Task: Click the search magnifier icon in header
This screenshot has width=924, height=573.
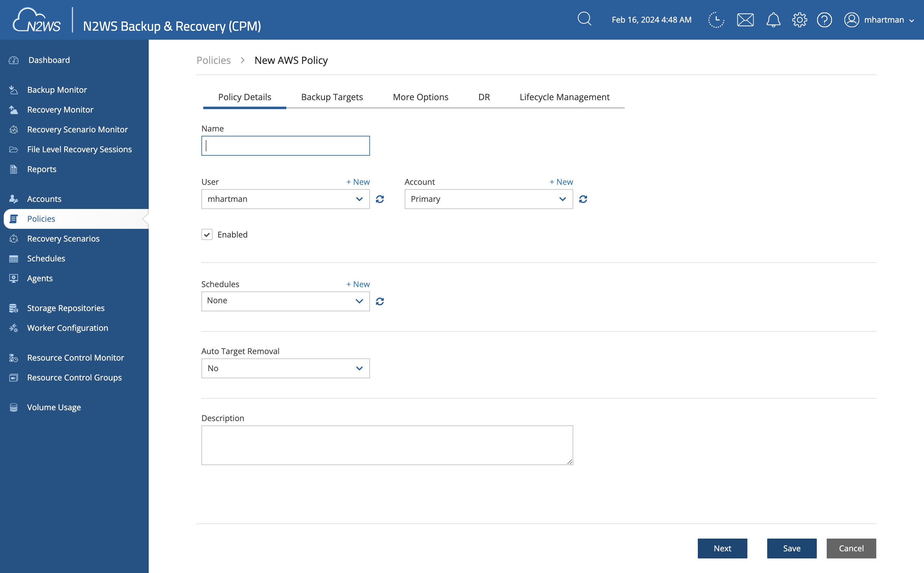Action: click(584, 19)
